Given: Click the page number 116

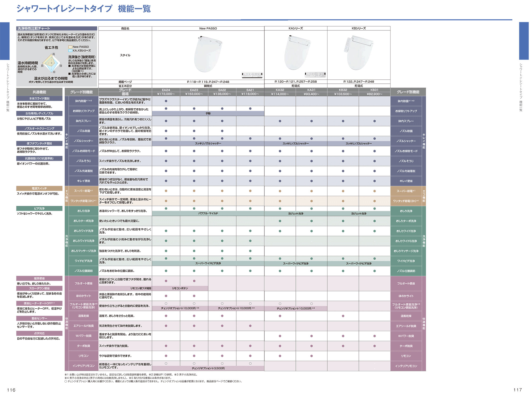Looking at the screenshot, I should 11,390.
